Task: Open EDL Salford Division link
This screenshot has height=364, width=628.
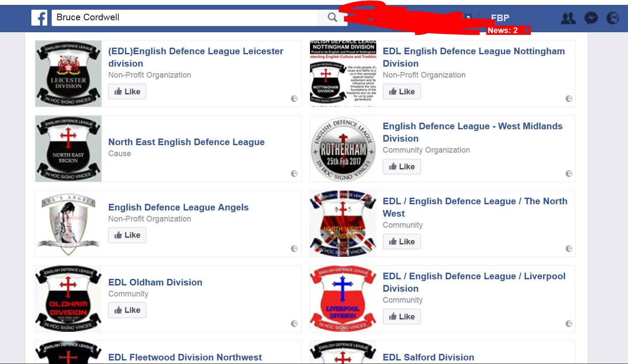Action: [428, 357]
